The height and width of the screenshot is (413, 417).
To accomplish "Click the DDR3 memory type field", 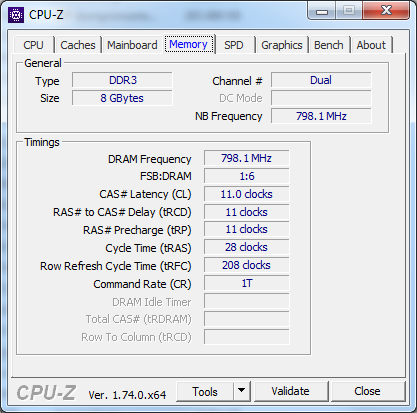I will [x=122, y=80].
